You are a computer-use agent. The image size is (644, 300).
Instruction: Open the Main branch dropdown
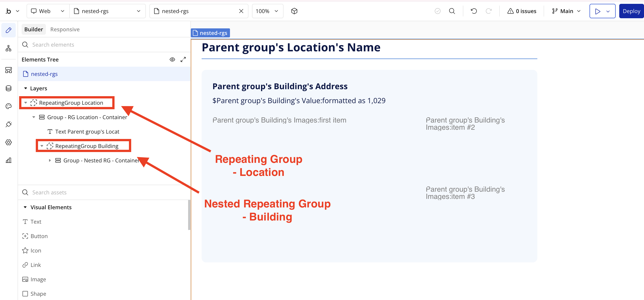click(566, 11)
